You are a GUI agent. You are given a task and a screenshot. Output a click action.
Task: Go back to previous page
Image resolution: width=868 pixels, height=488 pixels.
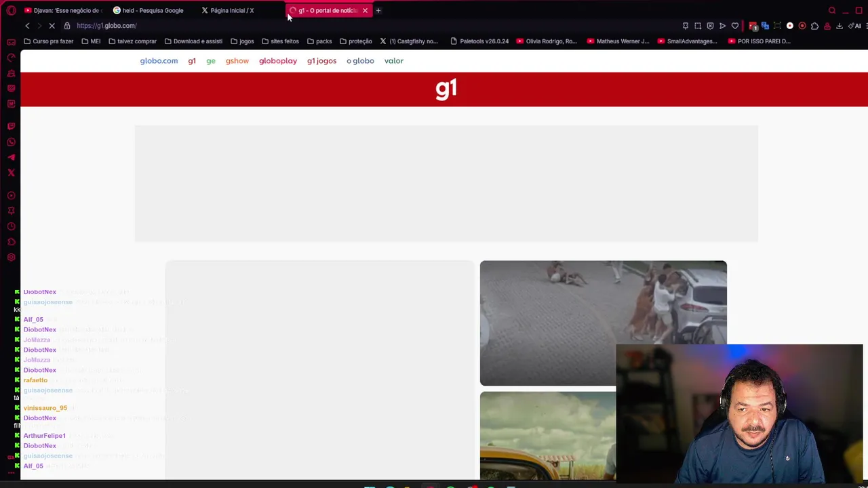27,26
